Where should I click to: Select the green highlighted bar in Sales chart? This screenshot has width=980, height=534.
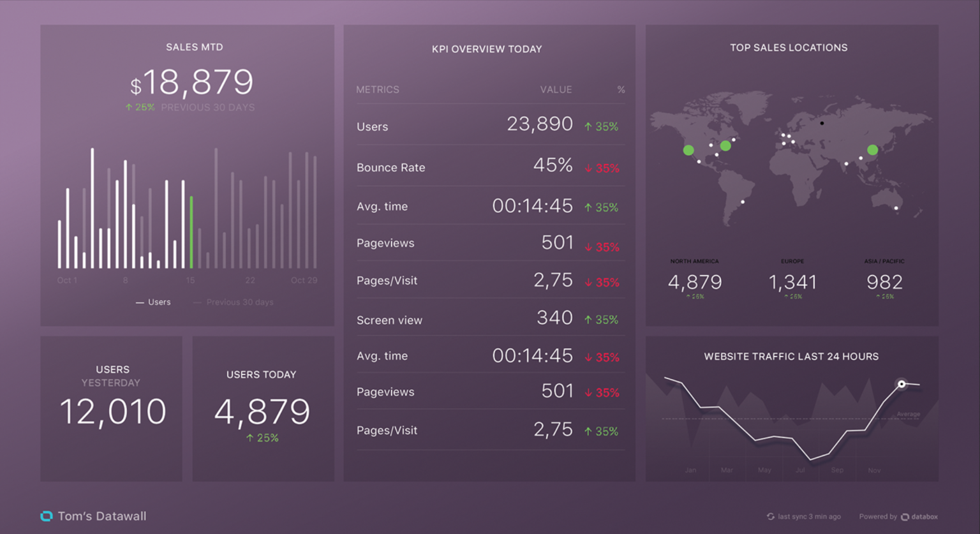click(192, 233)
